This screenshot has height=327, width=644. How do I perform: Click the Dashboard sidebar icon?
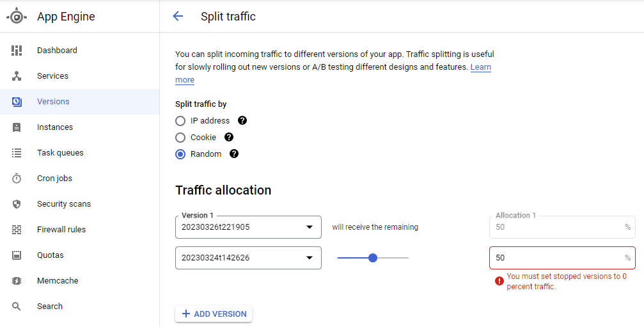point(17,51)
